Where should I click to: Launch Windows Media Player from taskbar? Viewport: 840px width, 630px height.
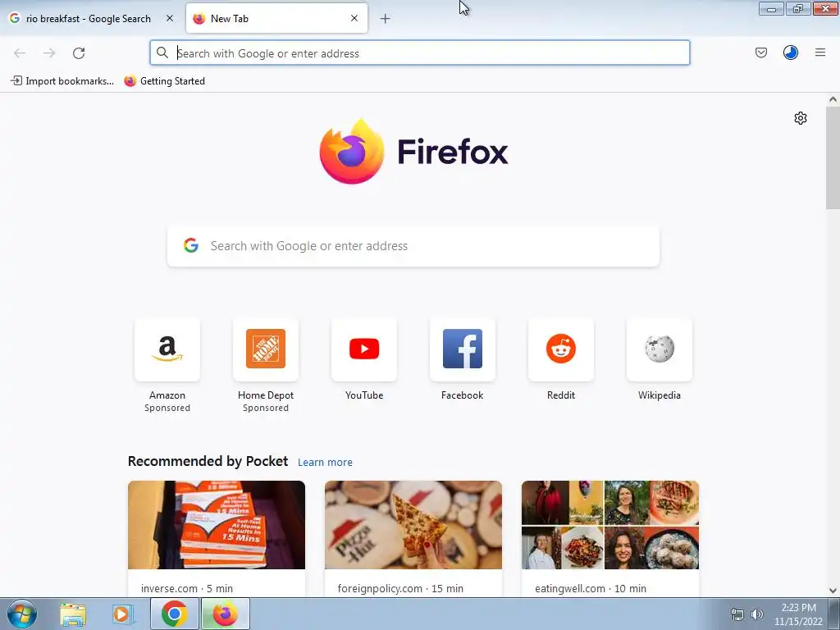pyautogui.click(x=123, y=614)
